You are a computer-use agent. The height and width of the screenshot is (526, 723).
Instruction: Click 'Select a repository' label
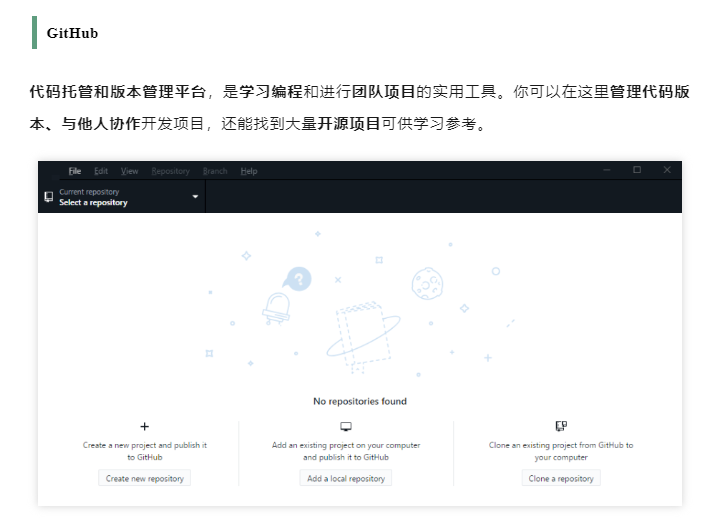click(94, 202)
